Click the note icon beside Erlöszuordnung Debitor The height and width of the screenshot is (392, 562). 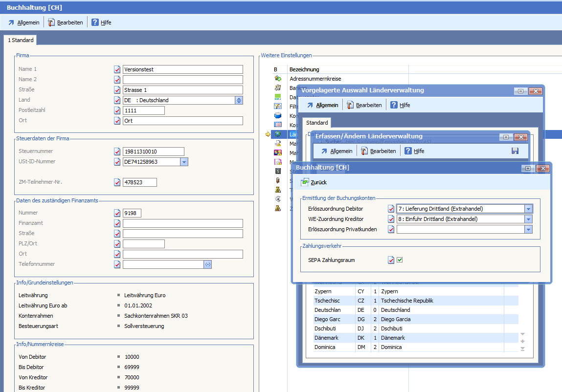391,209
